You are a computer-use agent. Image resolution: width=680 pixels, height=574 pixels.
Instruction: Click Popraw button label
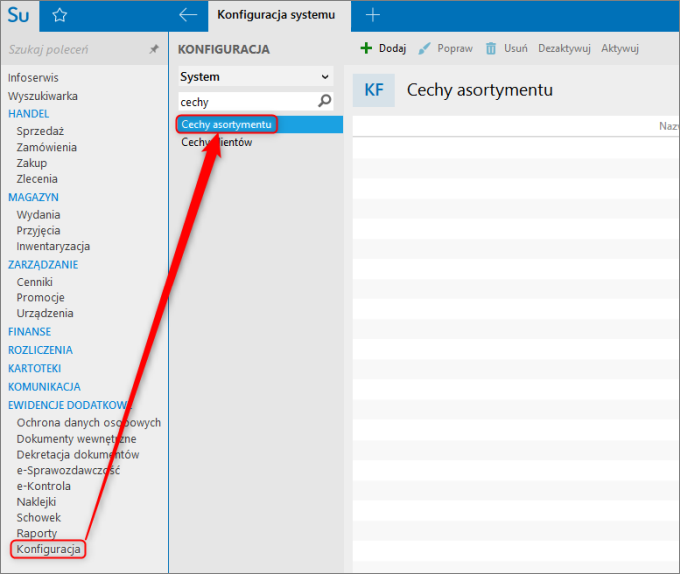(455, 48)
